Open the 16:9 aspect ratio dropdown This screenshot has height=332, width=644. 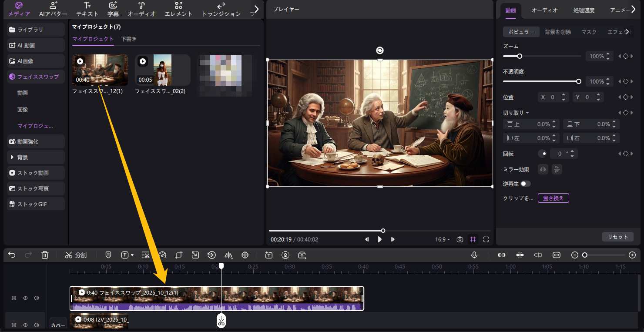tap(443, 239)
